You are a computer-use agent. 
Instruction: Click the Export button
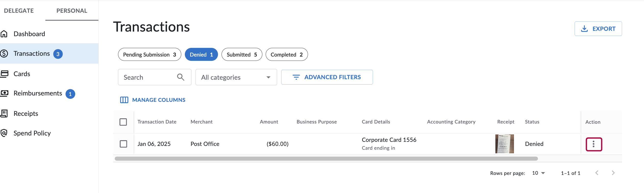click(598, 29)
